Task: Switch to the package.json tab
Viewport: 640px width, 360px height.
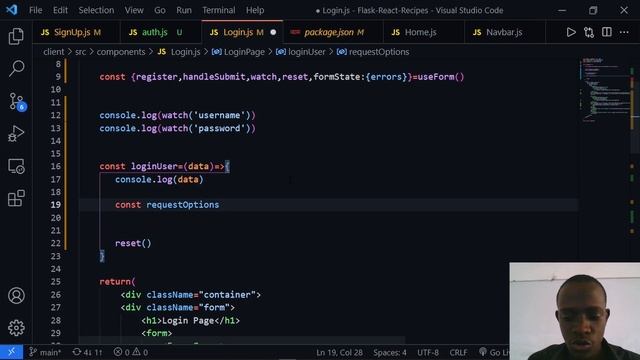Action: [333, 32]
